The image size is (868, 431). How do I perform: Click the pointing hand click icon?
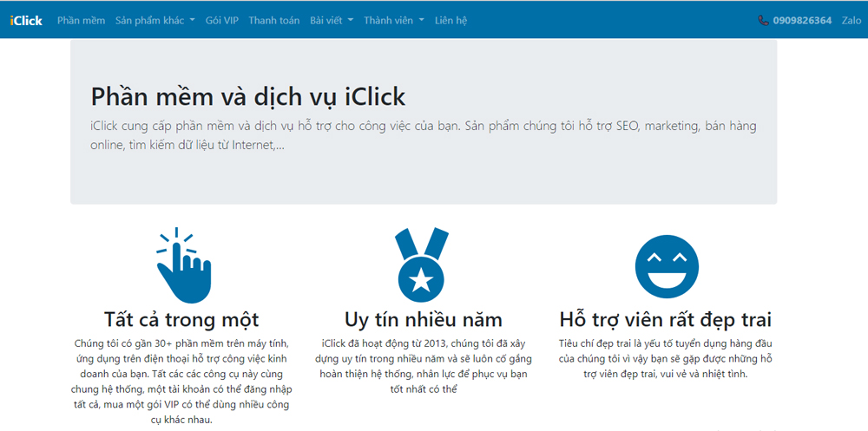click(x=183, y=265)
